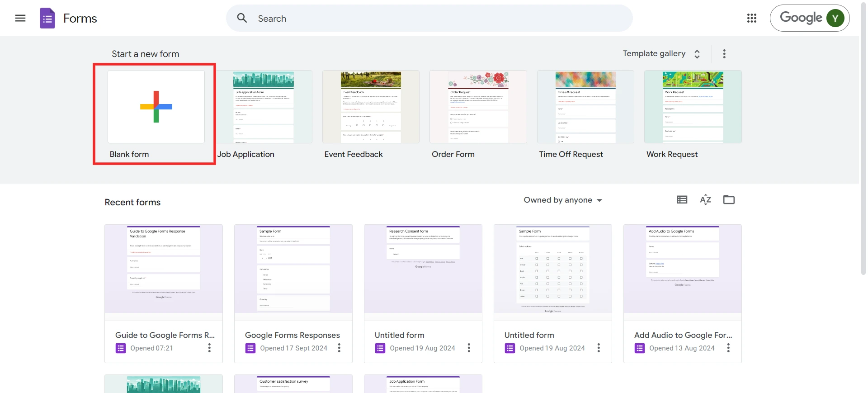
Task: Open the Customer satisfaction survey card
Action: 293,384
